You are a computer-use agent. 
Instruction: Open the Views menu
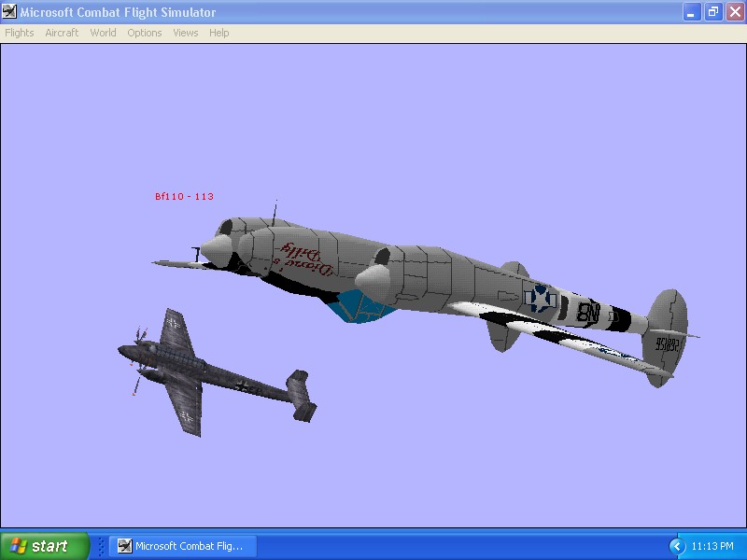pyautogui.click(x=185, y=33)
